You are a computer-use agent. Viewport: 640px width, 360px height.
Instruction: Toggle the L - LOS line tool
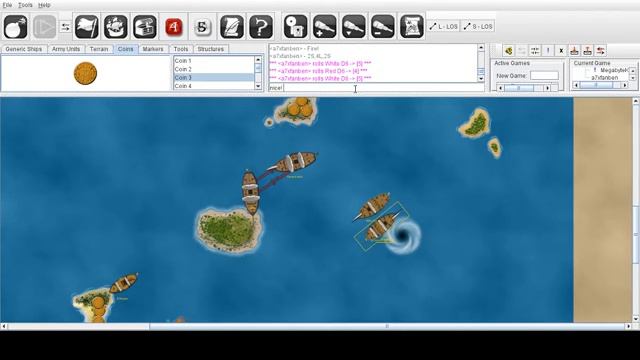pyautogui.click(x=444, y=27)
